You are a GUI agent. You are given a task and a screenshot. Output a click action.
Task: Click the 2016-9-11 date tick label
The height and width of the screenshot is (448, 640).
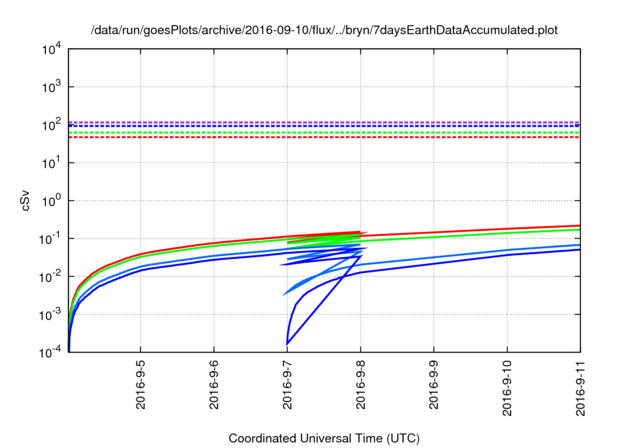580,388
